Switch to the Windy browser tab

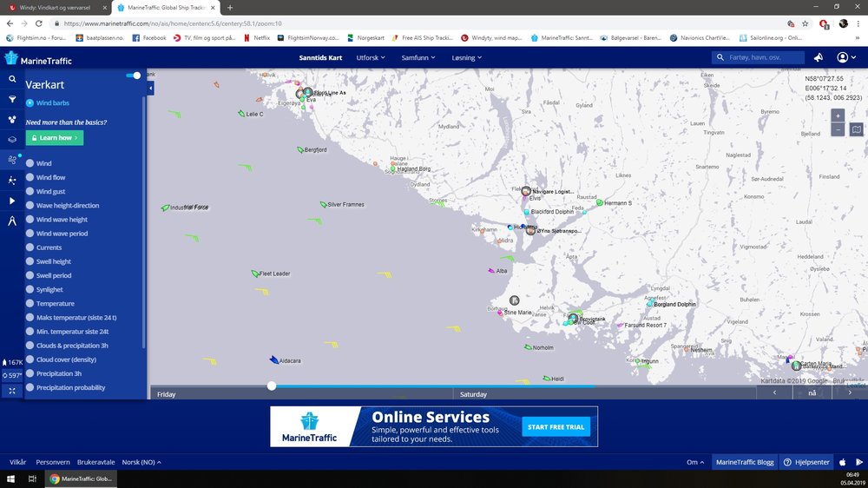click(x=56, y=8)
